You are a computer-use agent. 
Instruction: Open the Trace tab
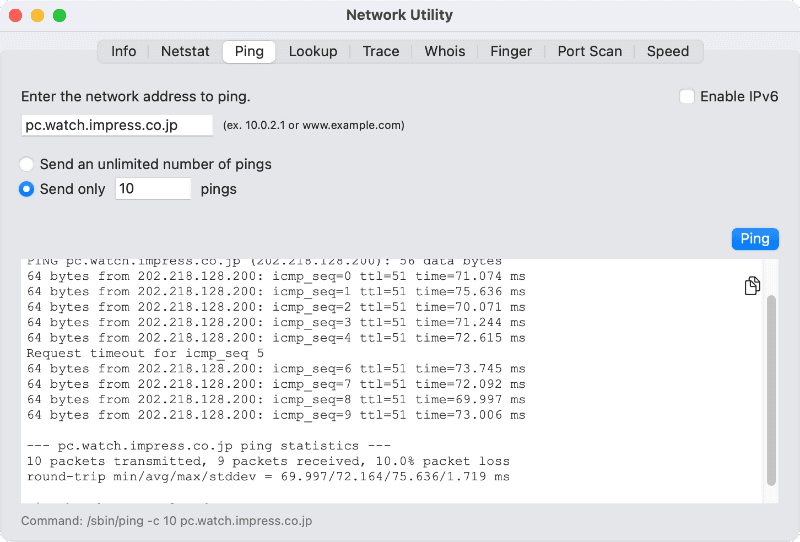[381, 52]
